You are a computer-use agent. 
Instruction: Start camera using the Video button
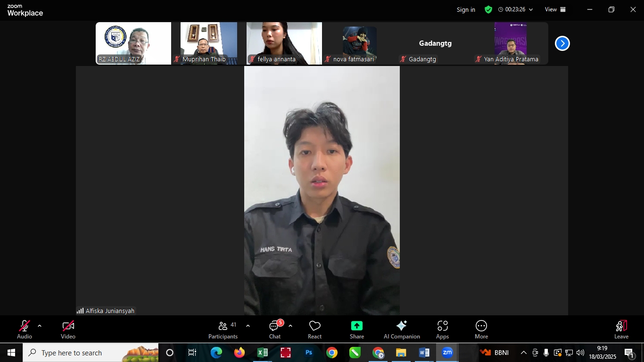(x=68, y=329)
